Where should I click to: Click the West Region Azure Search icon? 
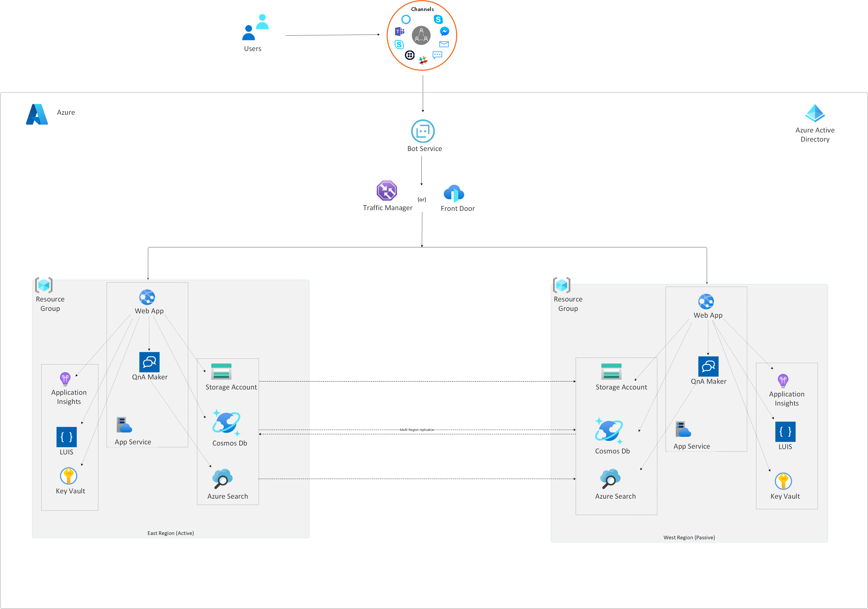[x=610, y=479]
